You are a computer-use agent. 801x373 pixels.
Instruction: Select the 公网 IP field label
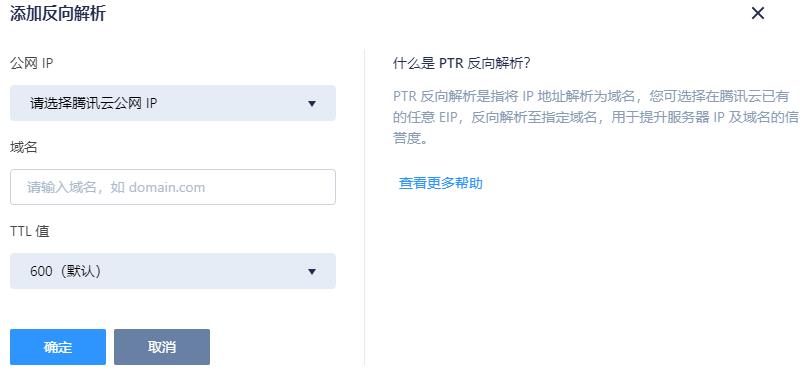click(x=32, y=63)
